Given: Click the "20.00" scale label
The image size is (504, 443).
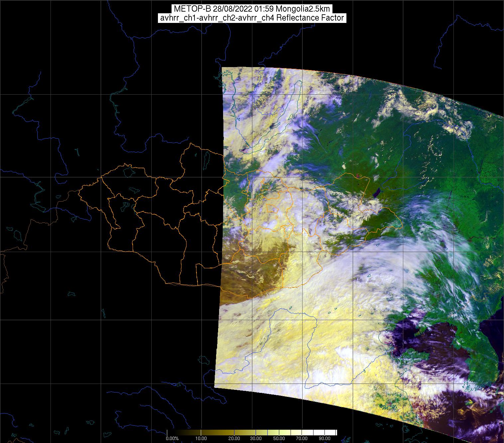Looking at the screenshot, I should (234, 439).
